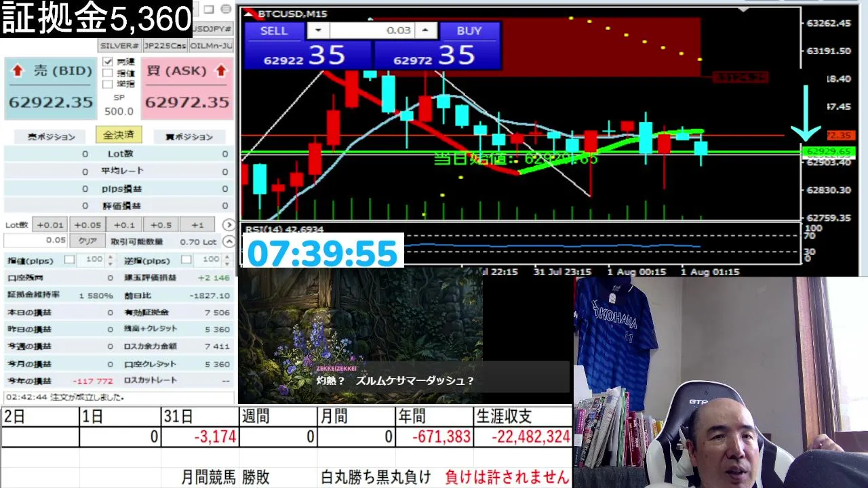Viewport: 868px width, 488px height.
Task: Click the 売 (BID) sell price panel
Action: pyautogui.click(x=51, y=89)
